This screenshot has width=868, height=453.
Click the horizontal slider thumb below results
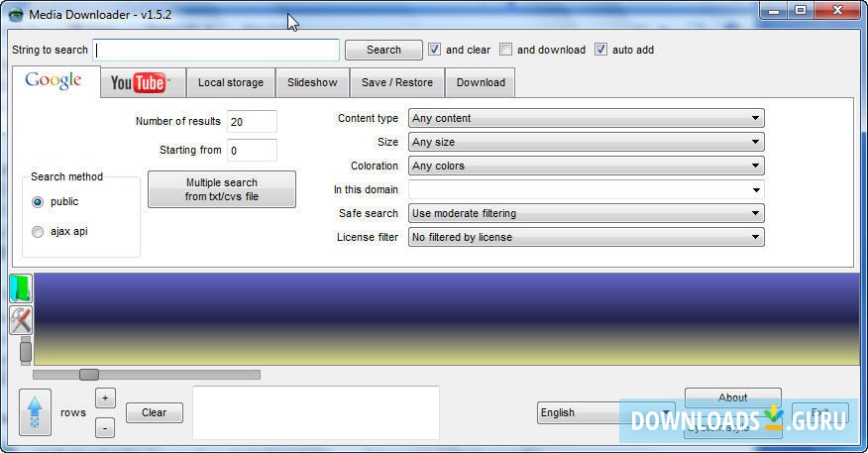[x=89, y=375]
